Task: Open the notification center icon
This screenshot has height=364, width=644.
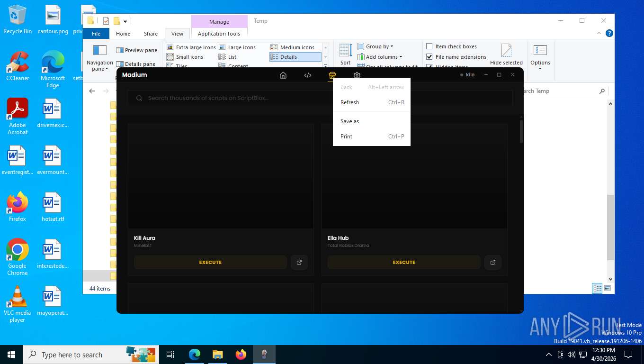Action: [628, 355]
